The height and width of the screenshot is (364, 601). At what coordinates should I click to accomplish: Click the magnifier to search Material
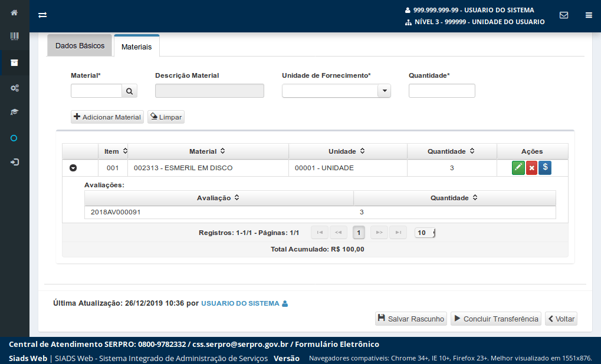coord(130,91)
